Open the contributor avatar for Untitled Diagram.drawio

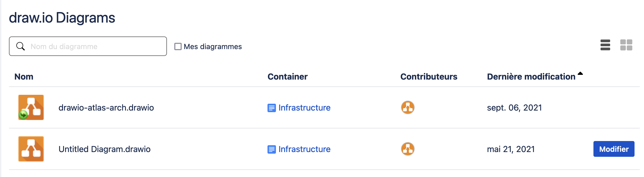(x=408, y=149)
